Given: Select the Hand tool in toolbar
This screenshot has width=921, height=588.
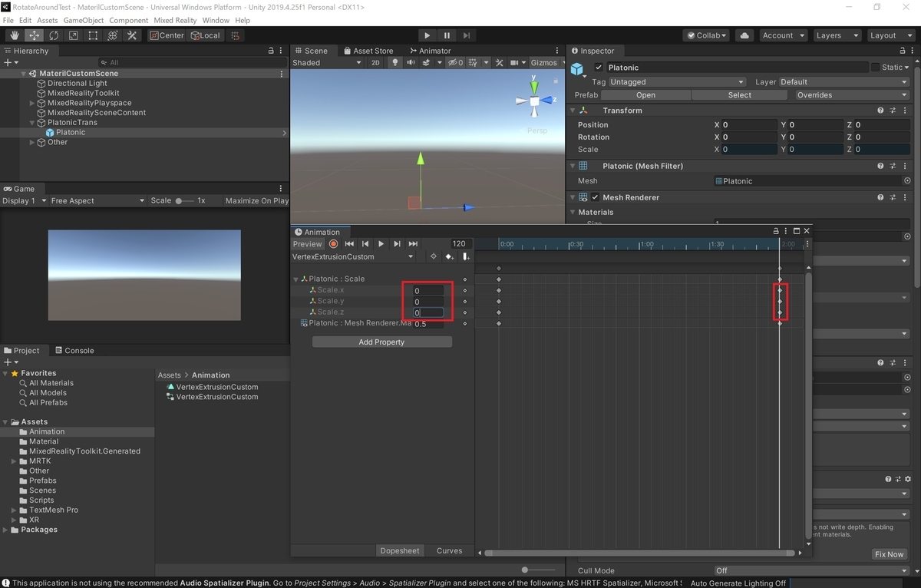Looking at the screenshot, I should tap(15, 35).
